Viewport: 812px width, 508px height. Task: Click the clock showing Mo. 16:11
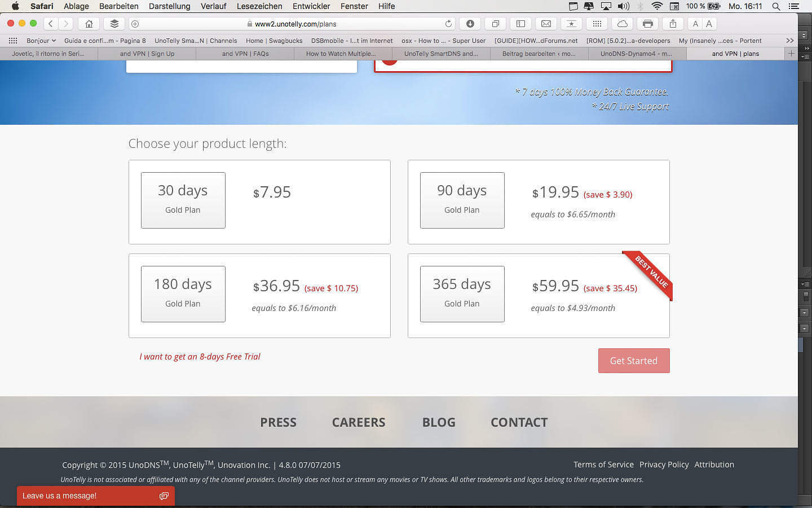pos(745,6)
